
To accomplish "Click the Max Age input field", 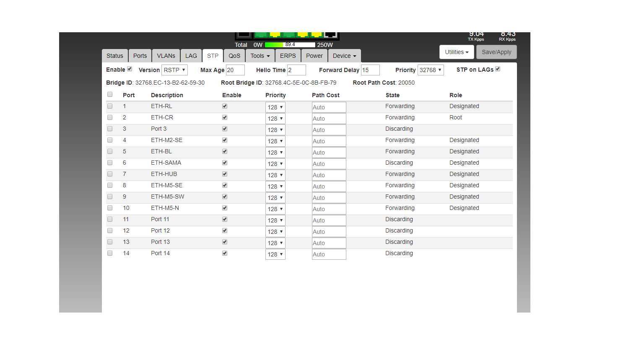I will tap(235, 70).
